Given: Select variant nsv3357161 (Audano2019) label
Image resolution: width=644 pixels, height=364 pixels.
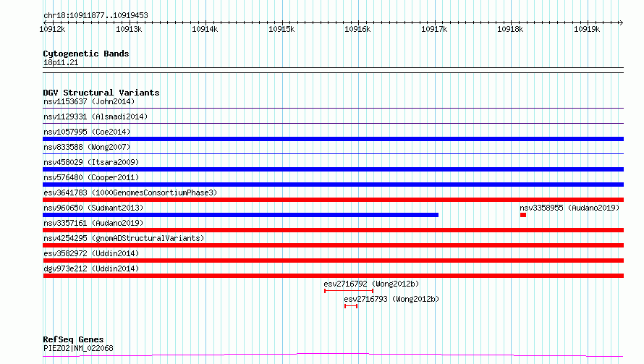Looking at the screenshot, I should (x=93, y=223).
